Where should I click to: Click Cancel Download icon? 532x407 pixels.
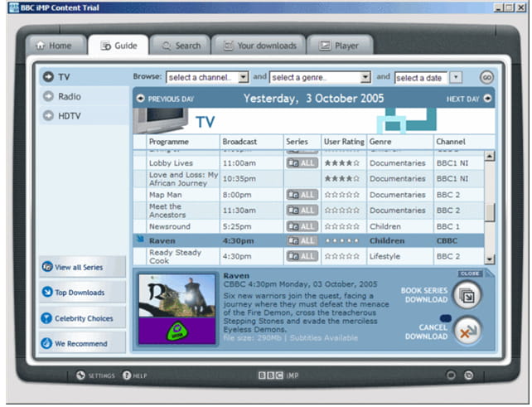(467, 332)
